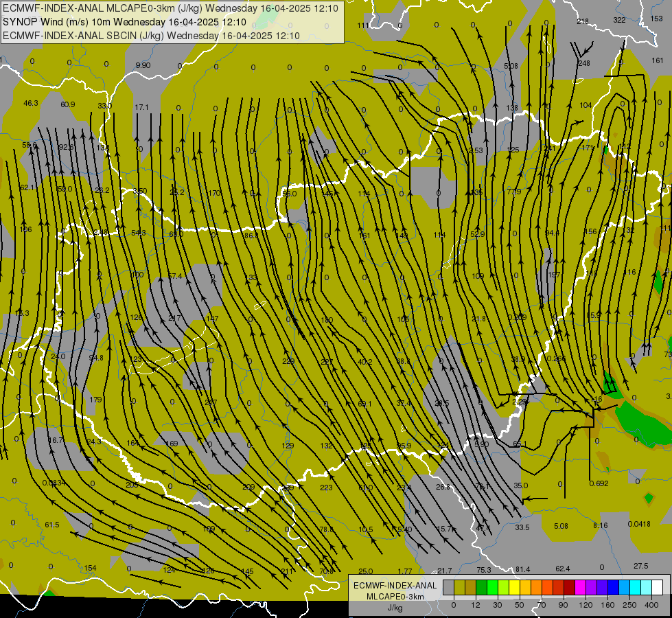
Task: Click the map value 2.29
Action: pos(520,402)
